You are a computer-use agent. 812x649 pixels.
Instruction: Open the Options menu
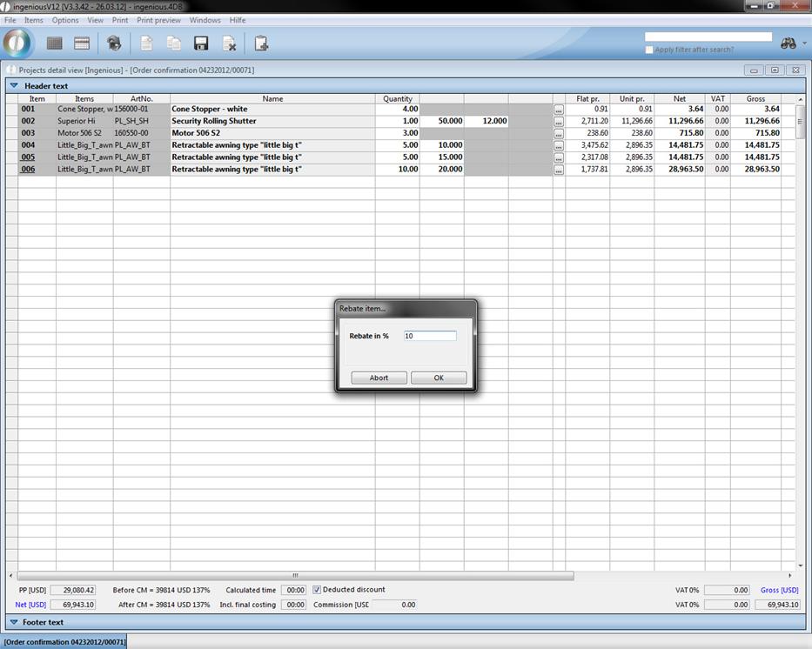coord(65,20)
